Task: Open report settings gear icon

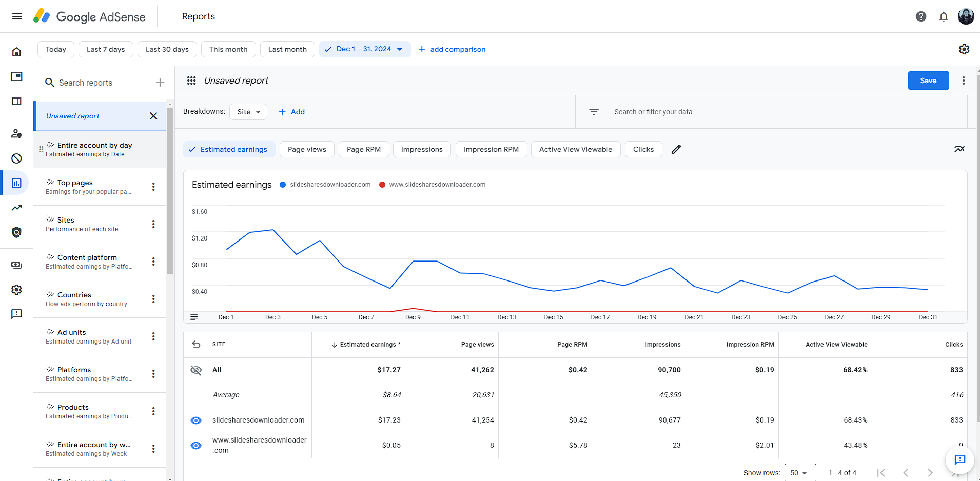Action: pos(964,49)
